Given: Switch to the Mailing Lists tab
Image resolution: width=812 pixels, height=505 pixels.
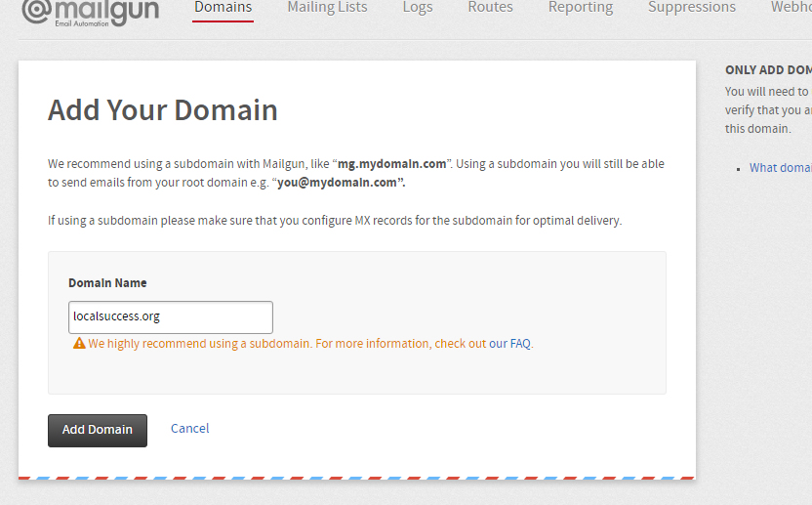Looking at the screenshot, I should (327, 8).
